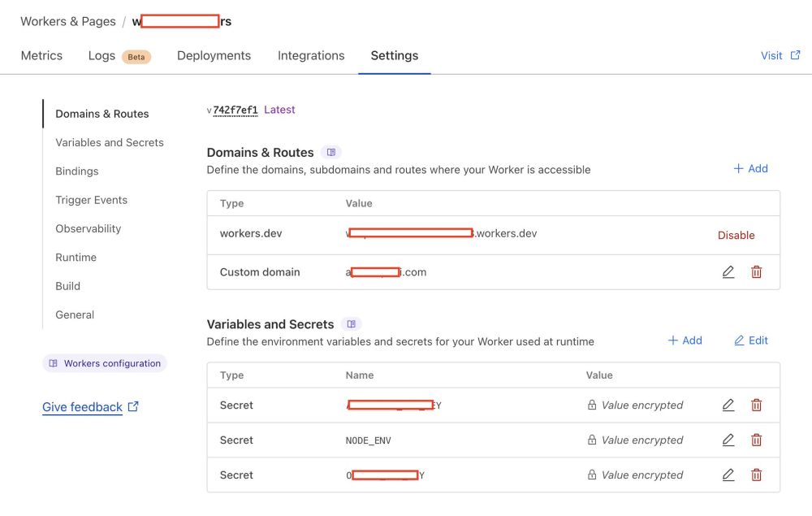Image resolution: width=812 pixels, height=516 pixels.
Task: Edit the NODE_ENV secret pencil icon
Action: click(728, 440)
